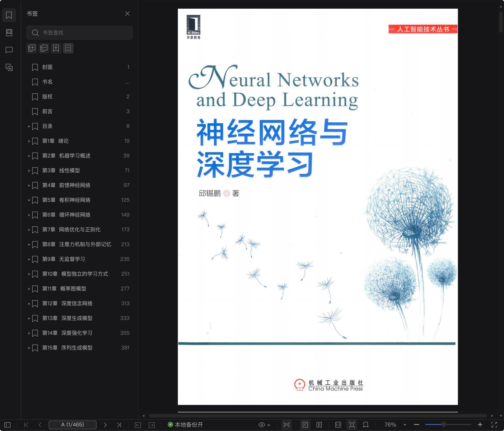This screenshot has width=504, height=431.
Task: Open the convert-to-Word sidebar icon
Action: pyautogui.click(x=9, y=67)
